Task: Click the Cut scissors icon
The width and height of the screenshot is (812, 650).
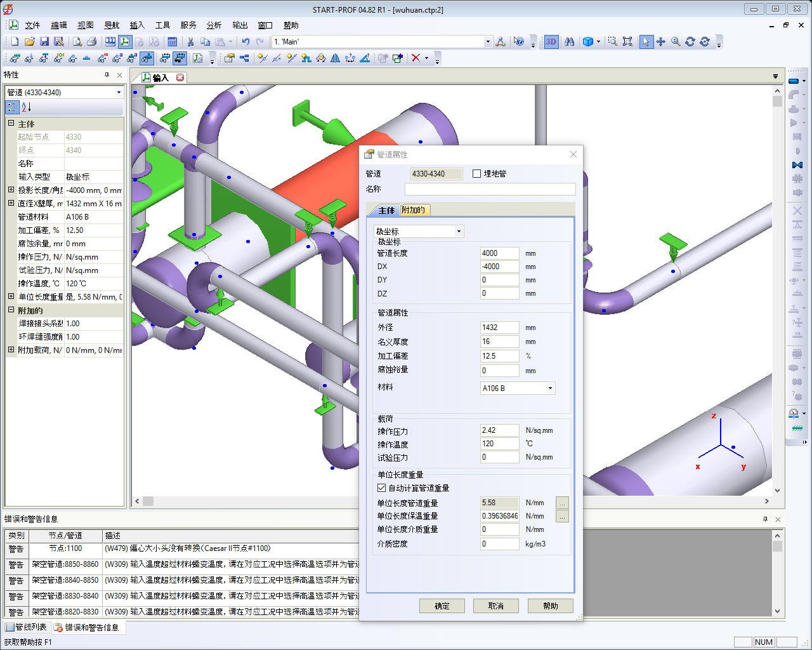Action: click(x=190, y=42)
